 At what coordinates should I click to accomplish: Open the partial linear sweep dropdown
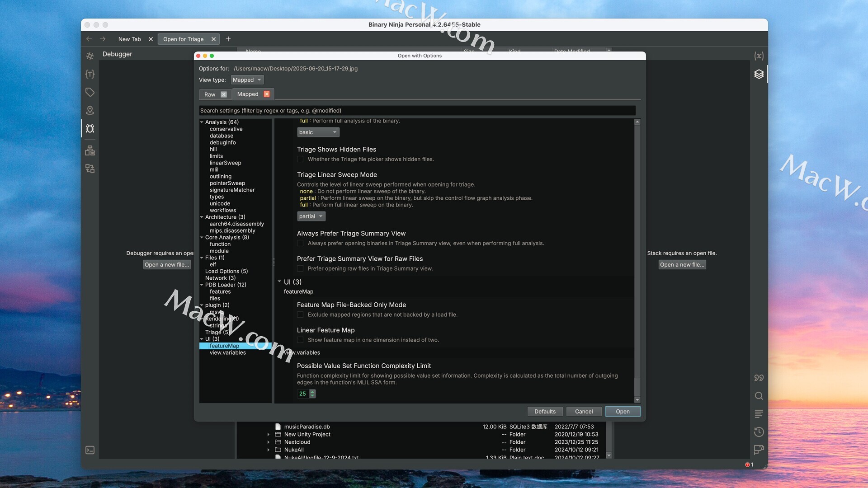311,216
